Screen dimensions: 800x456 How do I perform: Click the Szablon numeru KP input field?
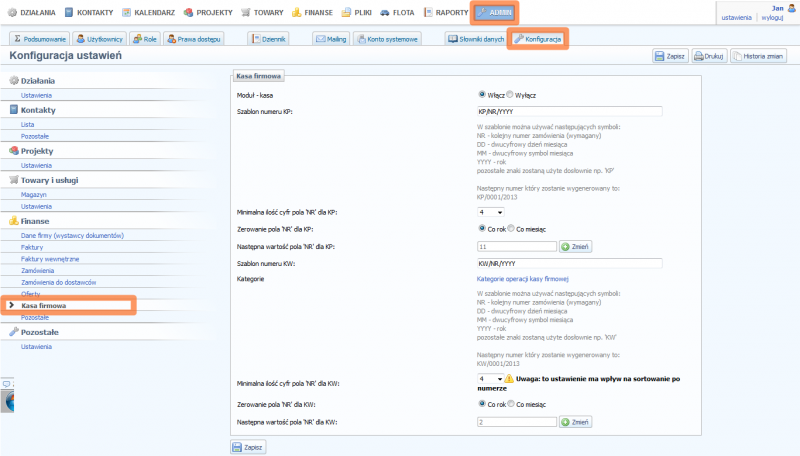570,111
